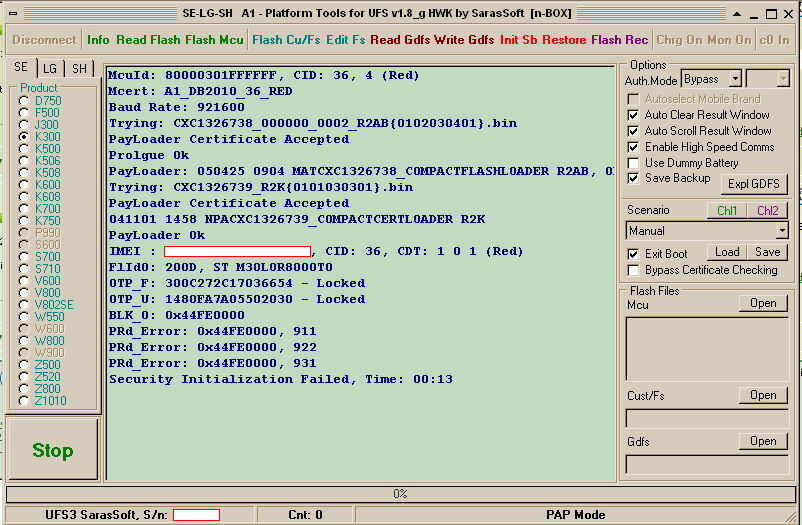Image resolution: width=802 pixels, height=525 pixels.
Task: Click the scenario Save button
Action: coord(767,252)
